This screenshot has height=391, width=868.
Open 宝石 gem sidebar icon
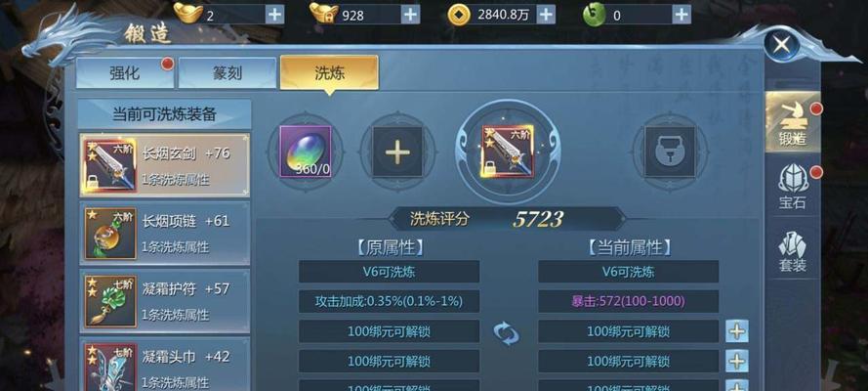[x=793, y=187]
